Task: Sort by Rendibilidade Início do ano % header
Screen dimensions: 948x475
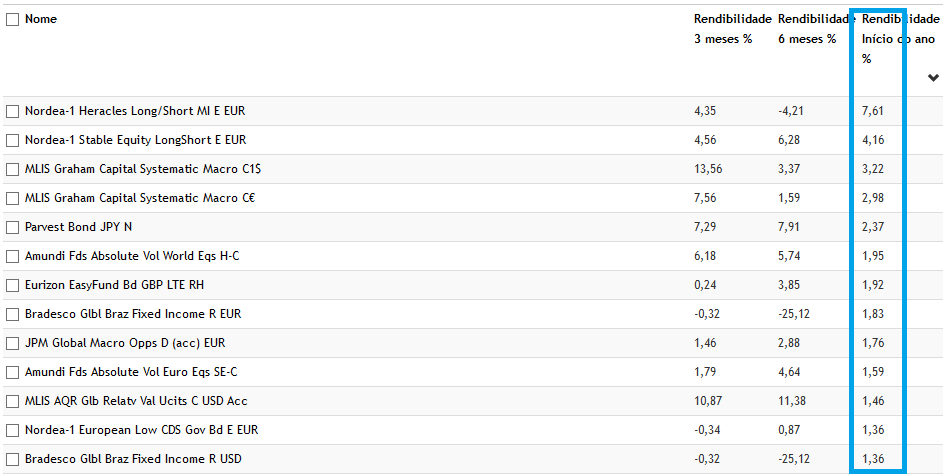Action: pos(900,38)
